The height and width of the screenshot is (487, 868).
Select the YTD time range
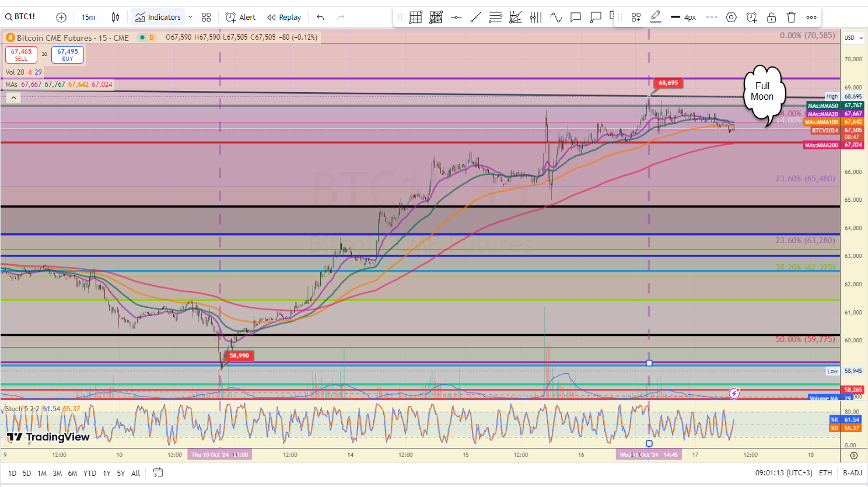[x=90, y=473]
